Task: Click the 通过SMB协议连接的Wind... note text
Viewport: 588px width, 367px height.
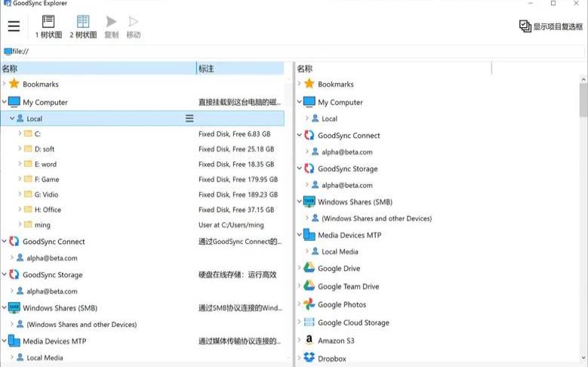Action: tap(240, 308)
